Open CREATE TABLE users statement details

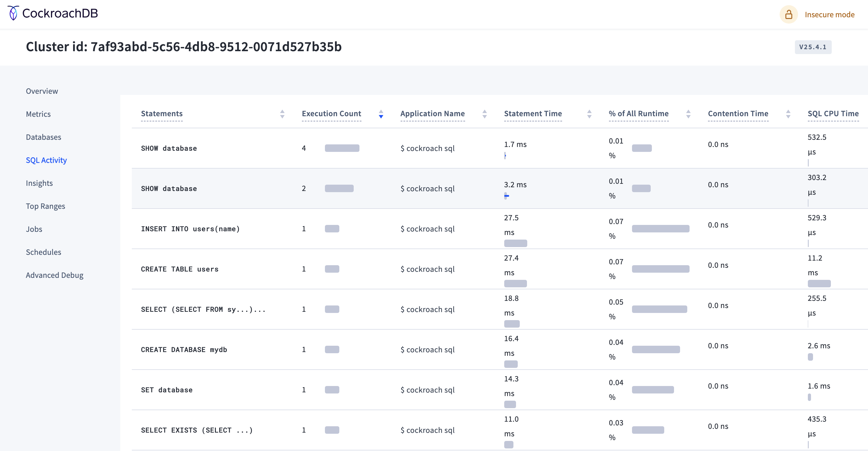(180, 269)
